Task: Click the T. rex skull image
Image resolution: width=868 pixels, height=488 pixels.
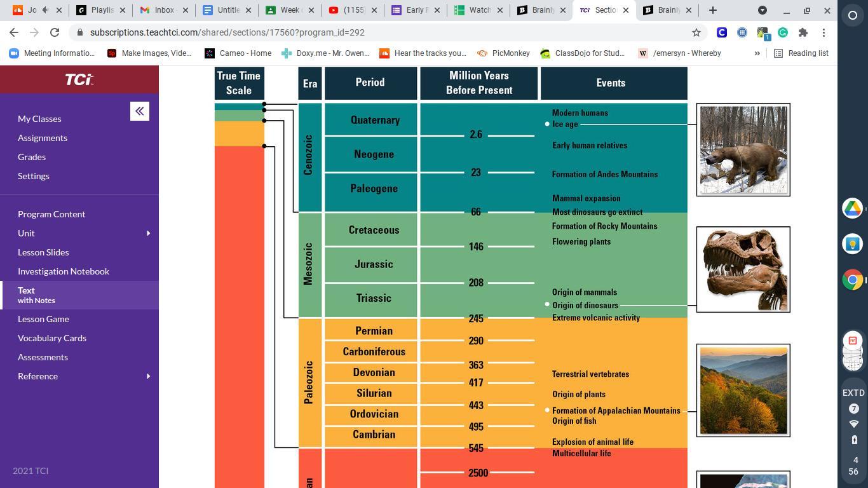Action: point(743,269)
